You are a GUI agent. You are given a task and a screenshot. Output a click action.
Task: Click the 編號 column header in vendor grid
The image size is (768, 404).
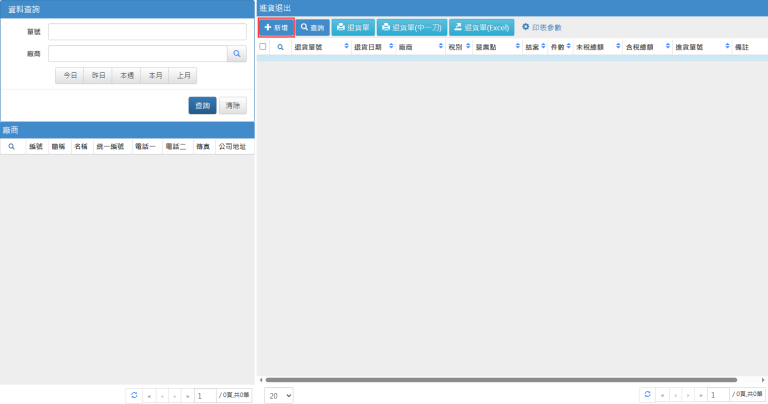pyautogui.click(x=37, y=146)
